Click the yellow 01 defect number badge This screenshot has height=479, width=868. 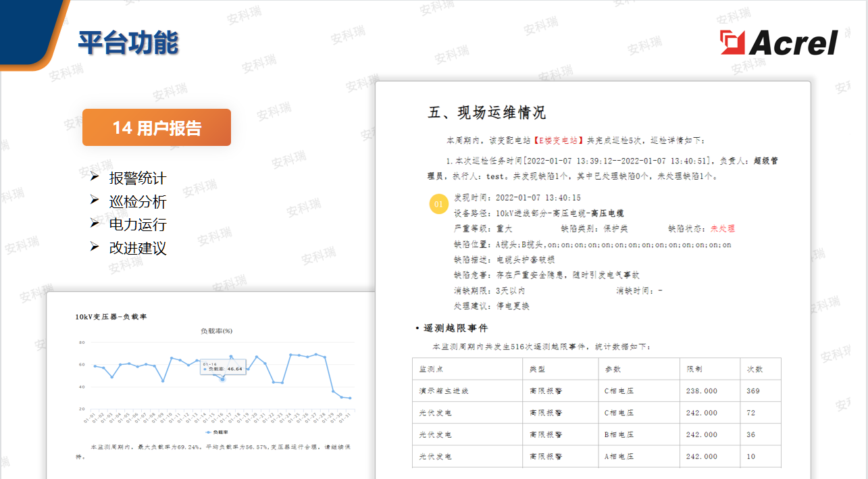click(x=438, y=204)
